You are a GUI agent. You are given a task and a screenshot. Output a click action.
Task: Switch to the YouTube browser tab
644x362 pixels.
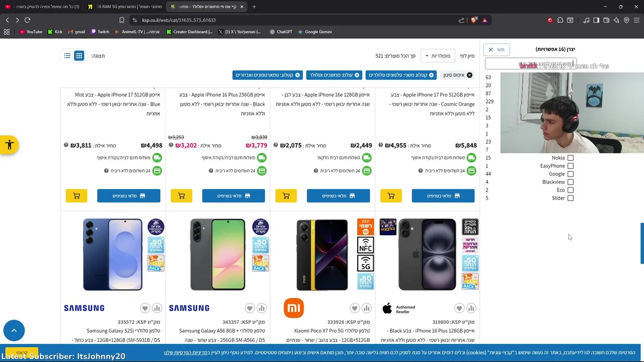pos(42,7)
